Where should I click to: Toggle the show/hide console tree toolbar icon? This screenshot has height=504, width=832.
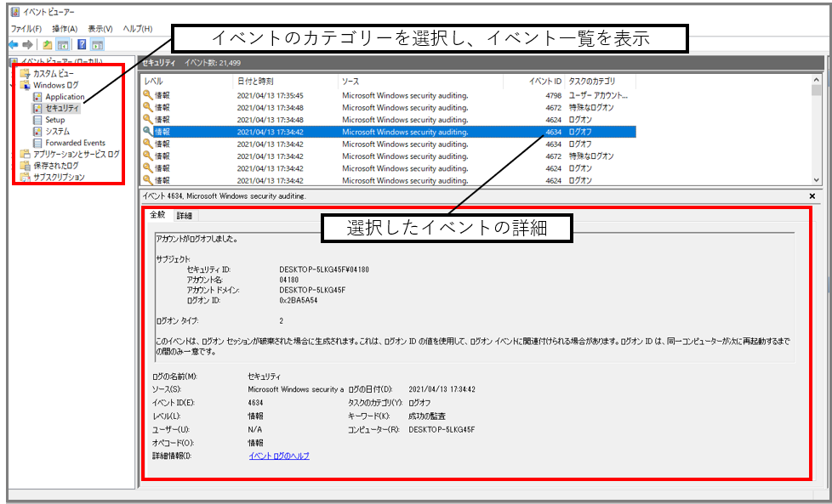[63, 44]
